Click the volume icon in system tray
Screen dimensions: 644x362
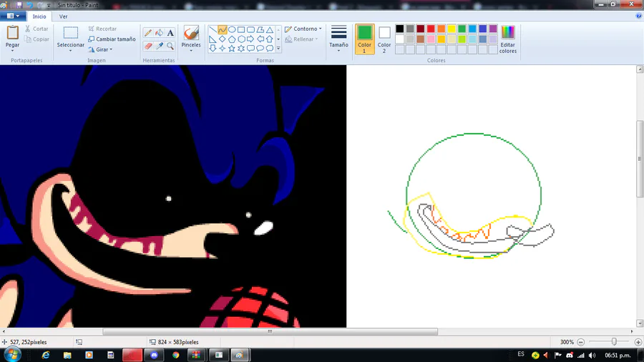coord(592,355)
